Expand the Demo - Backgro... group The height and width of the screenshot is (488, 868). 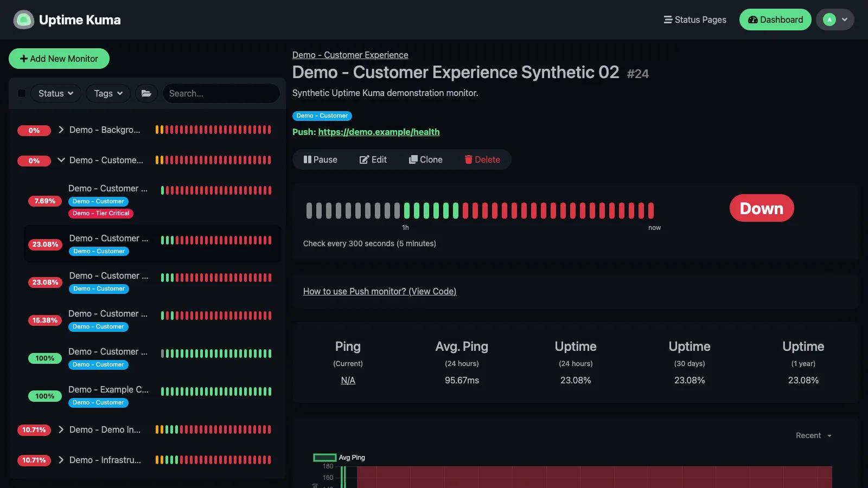pos(61,130)
